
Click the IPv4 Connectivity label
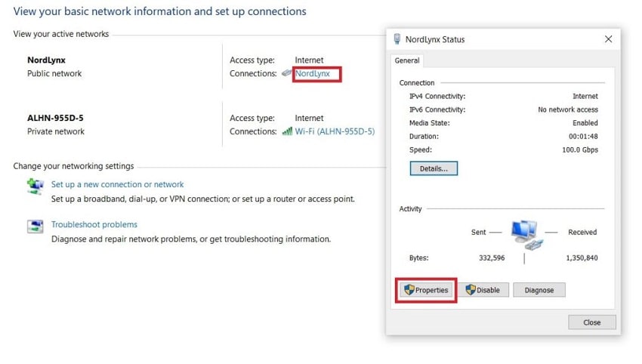(x=437, y=96)
